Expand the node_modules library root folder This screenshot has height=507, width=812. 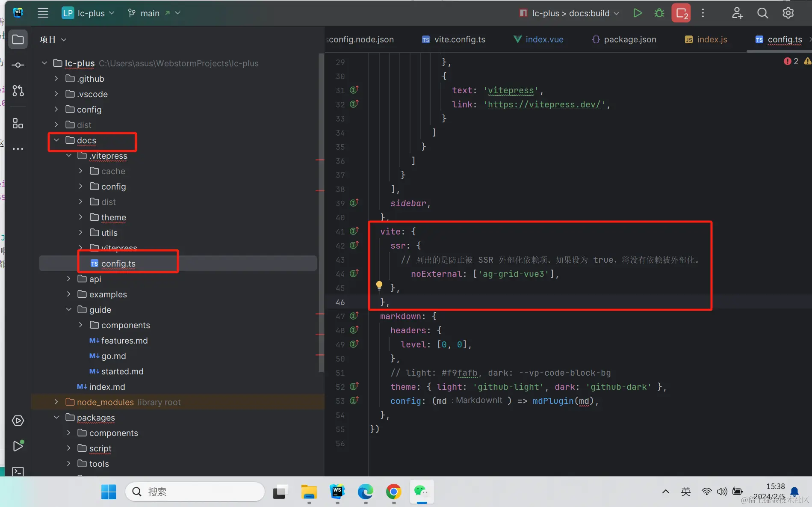tap(56, 402)
